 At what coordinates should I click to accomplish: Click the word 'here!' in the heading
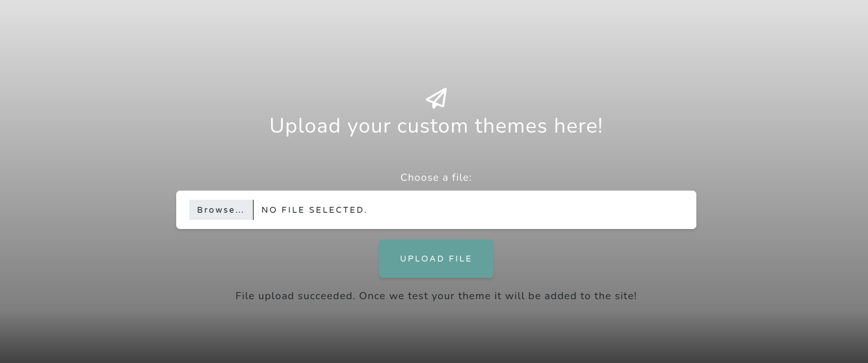coord(579,126)
